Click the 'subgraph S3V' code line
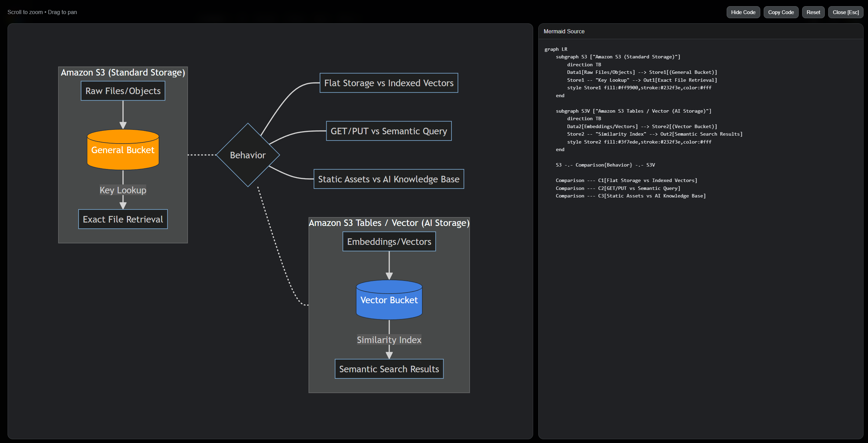 click(x=633, y=111)
